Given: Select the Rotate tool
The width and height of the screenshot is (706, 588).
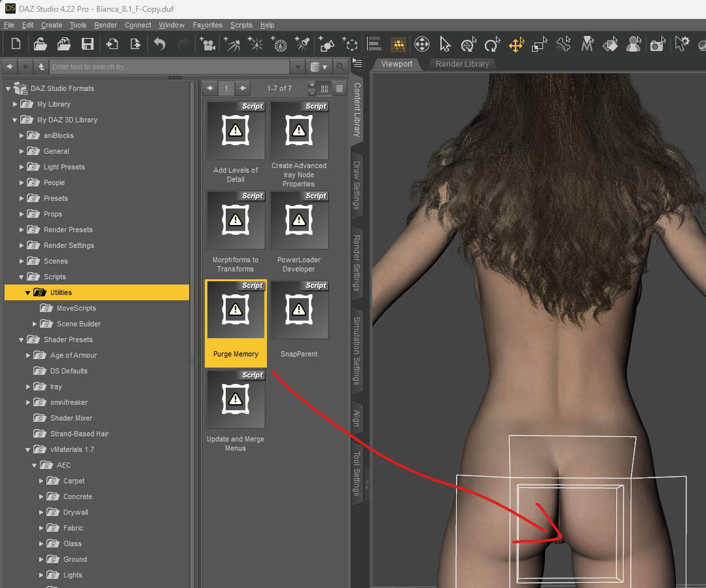Looking at the screenshot, I should pyautogui.click(x=492, y=44).
